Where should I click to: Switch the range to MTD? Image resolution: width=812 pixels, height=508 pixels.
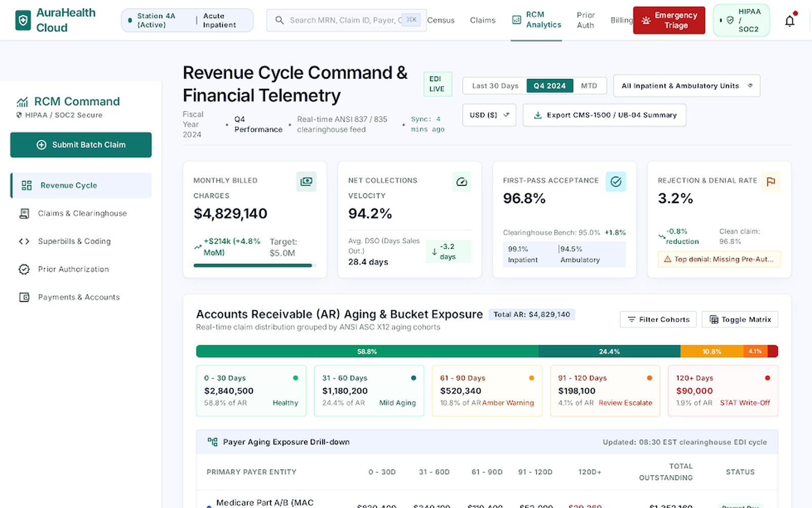click(x=589, y=86)
